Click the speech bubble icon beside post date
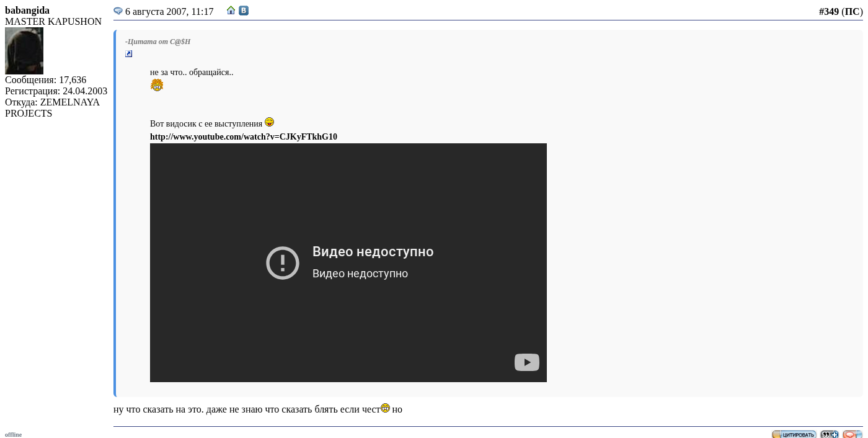The image size is (868, 438). click(118, 11)
